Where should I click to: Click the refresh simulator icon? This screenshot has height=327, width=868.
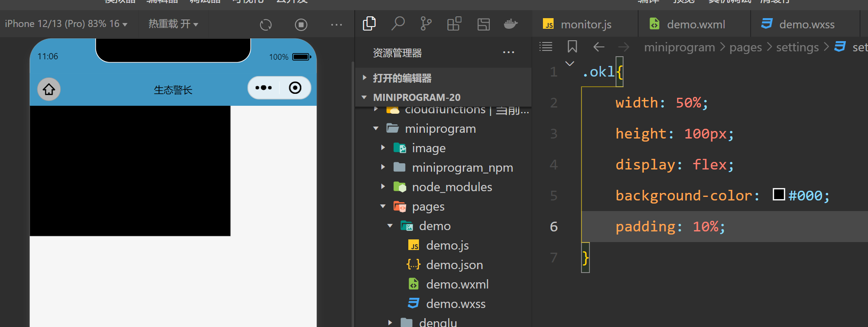point(266,25)
